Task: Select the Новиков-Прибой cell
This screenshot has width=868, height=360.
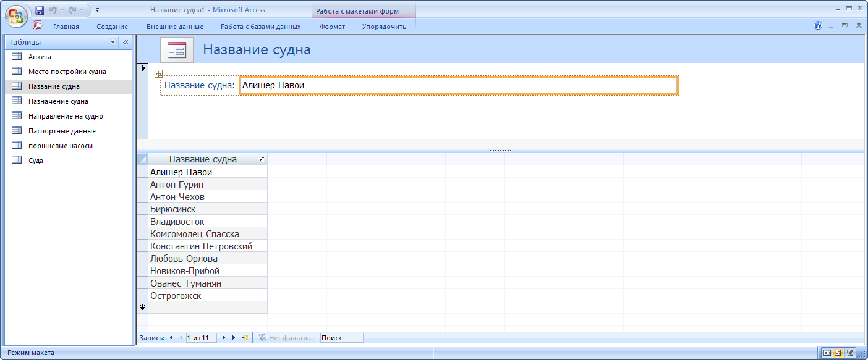Action: (x=208, y=271)
